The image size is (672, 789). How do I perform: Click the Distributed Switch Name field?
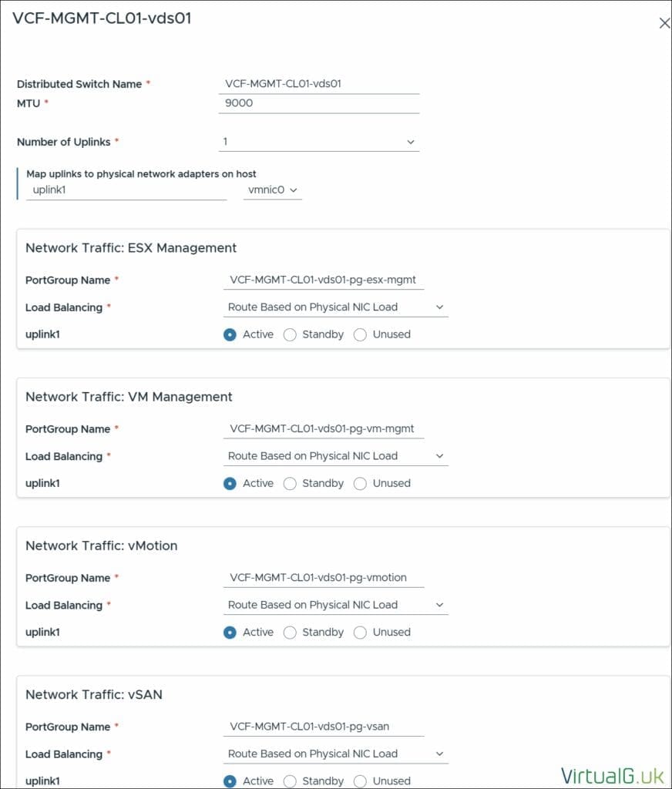319,84
